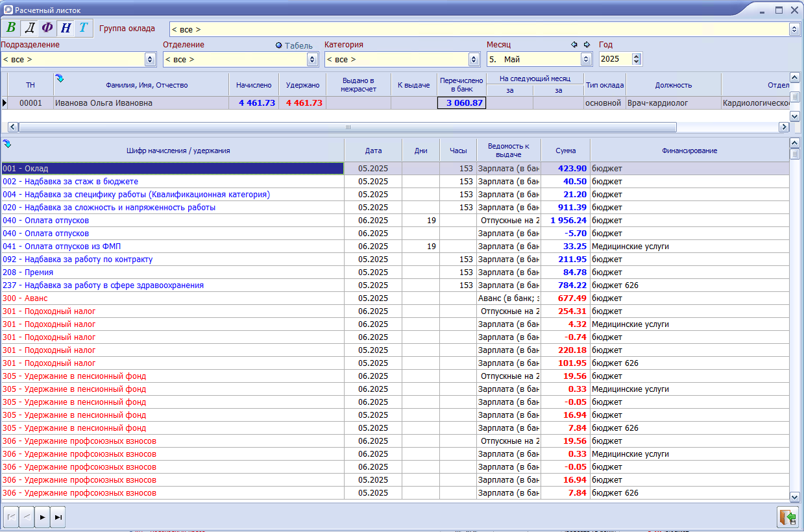Open the Подразделение dropdown

tap(150, 59)
